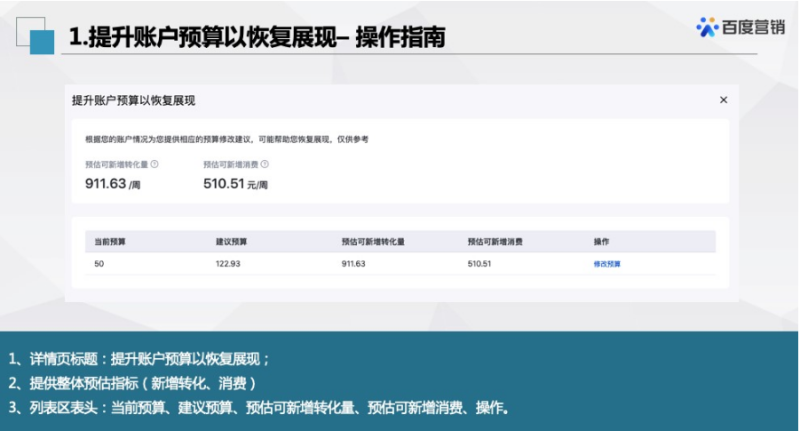Select the 预估可新增转化量 table column header

[x=373, y=242]
